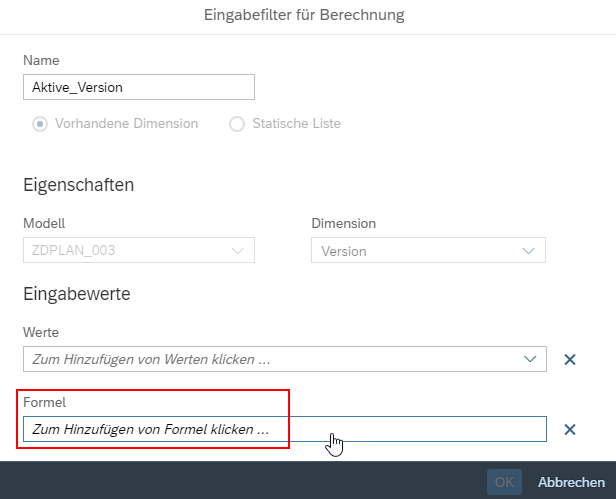The image size is (616, 499).
Task: Click the Formel label text
Action: pyautogui.click(x=44, y=402)
